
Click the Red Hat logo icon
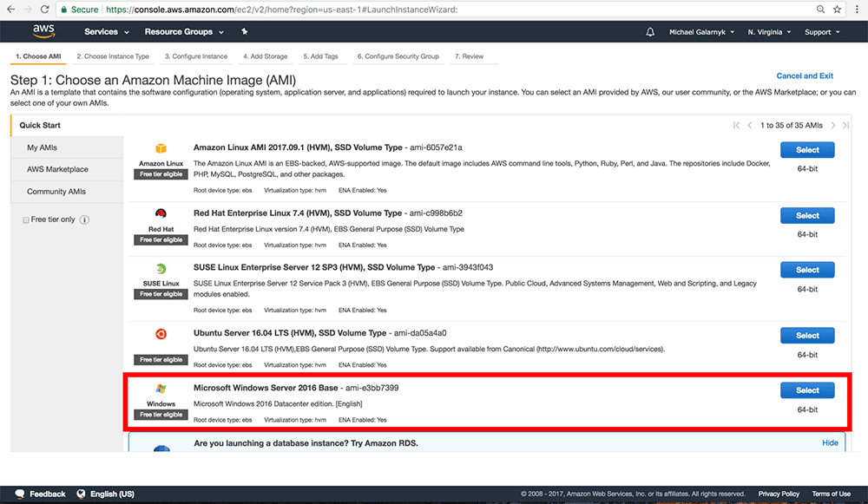[x=161, y=212]
